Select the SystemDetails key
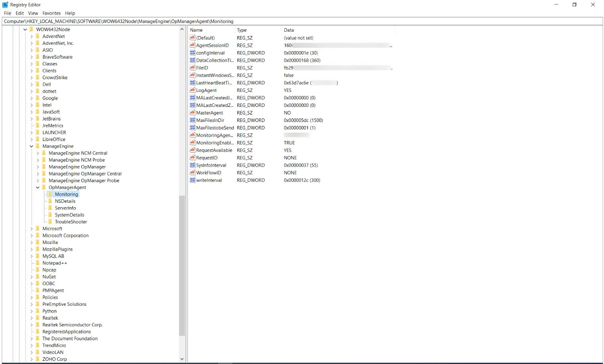The height and width of the screenshot is (364, 604). click(x=69, y=215)
